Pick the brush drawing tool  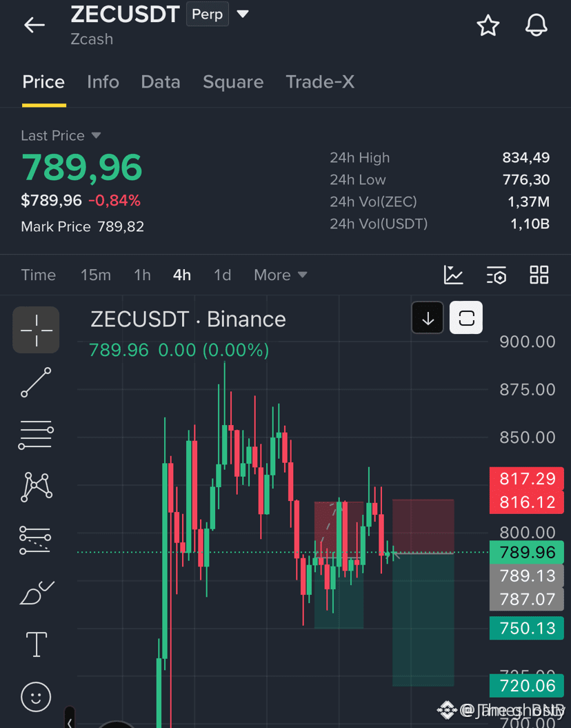tap(36, 593)
